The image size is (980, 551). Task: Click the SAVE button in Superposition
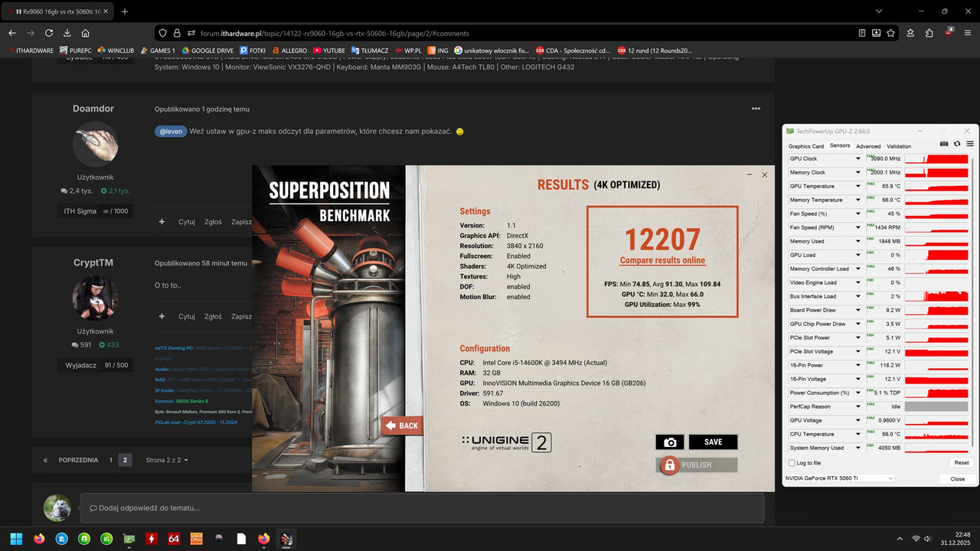point(713,442)
